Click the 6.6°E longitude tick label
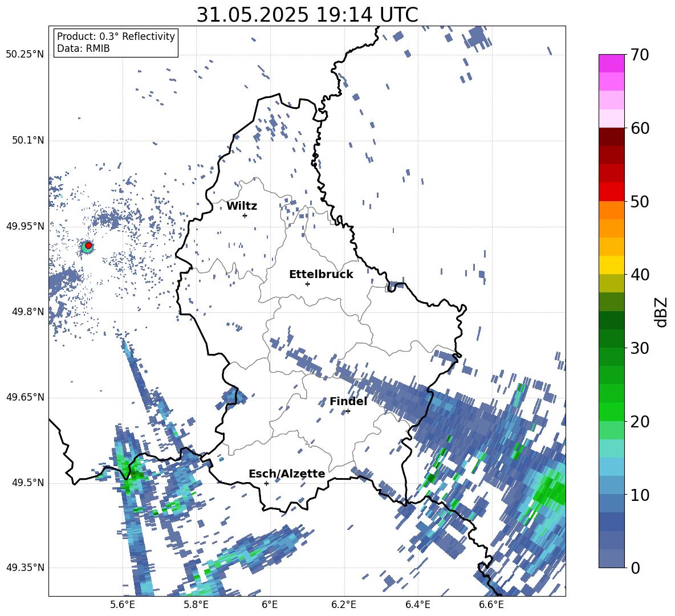Screen dimensions: 675x616 click(x=491, y=605)
